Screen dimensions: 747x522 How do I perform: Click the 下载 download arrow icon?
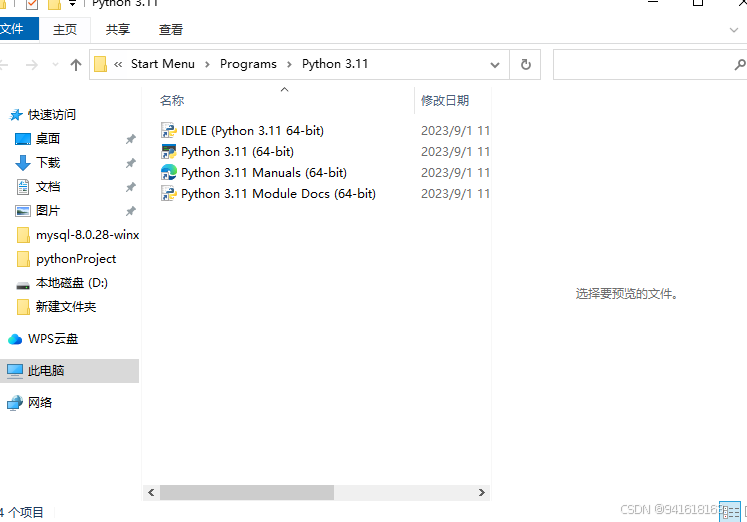(22, 163)
